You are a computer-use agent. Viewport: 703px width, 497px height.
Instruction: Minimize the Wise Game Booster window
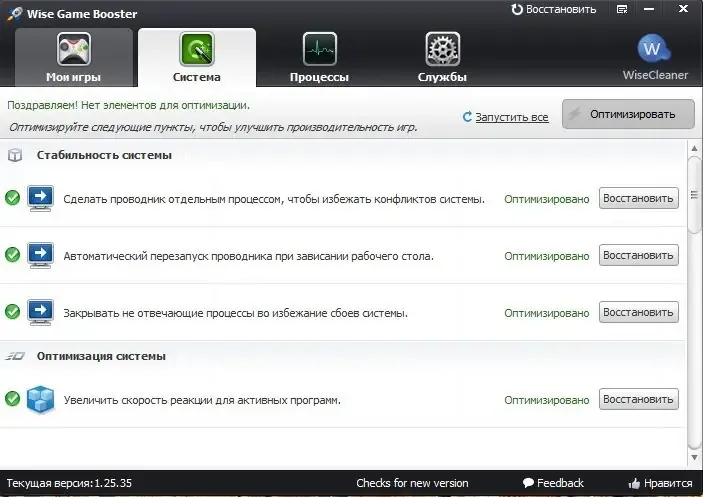(649, 9)
